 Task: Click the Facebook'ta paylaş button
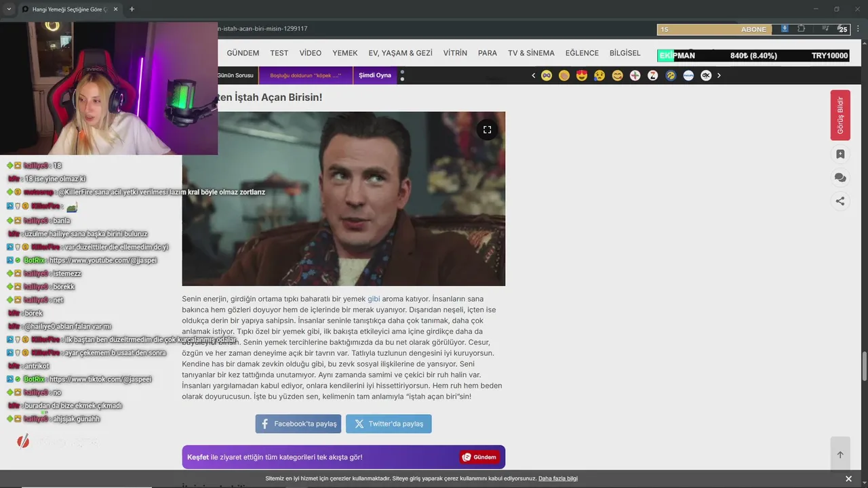[298, 424]
